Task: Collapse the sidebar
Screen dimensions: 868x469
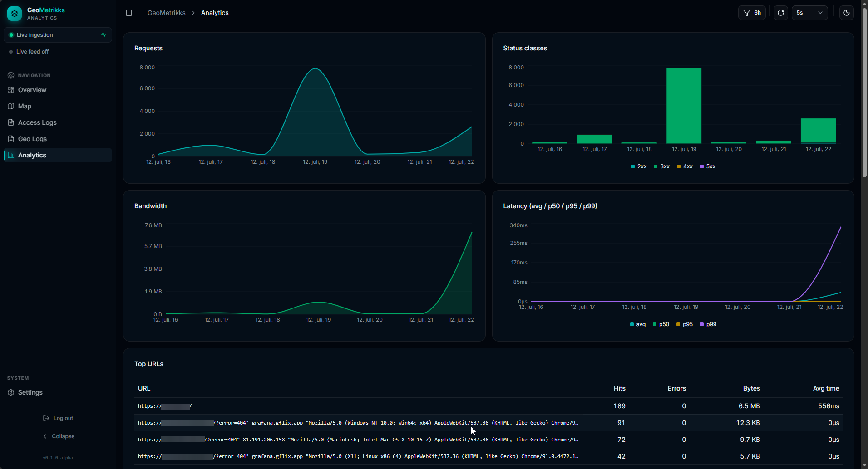Action: click(x=58, y=436)
